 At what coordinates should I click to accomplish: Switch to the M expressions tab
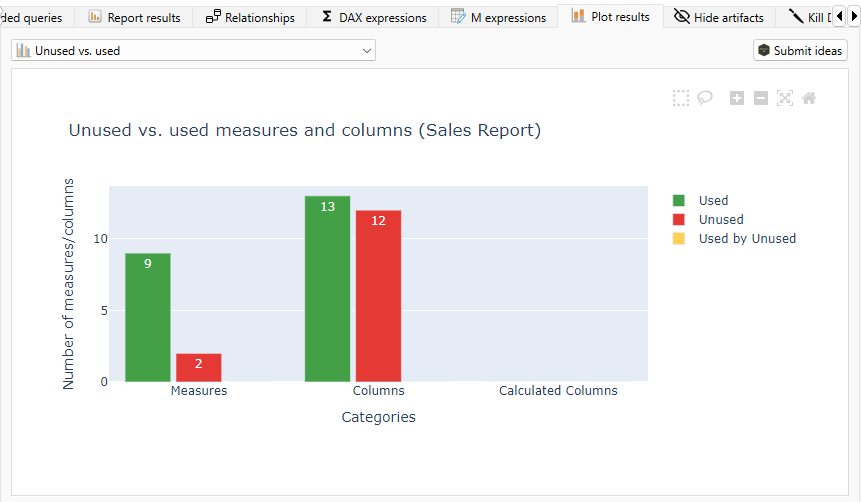[x=499, y=17]
